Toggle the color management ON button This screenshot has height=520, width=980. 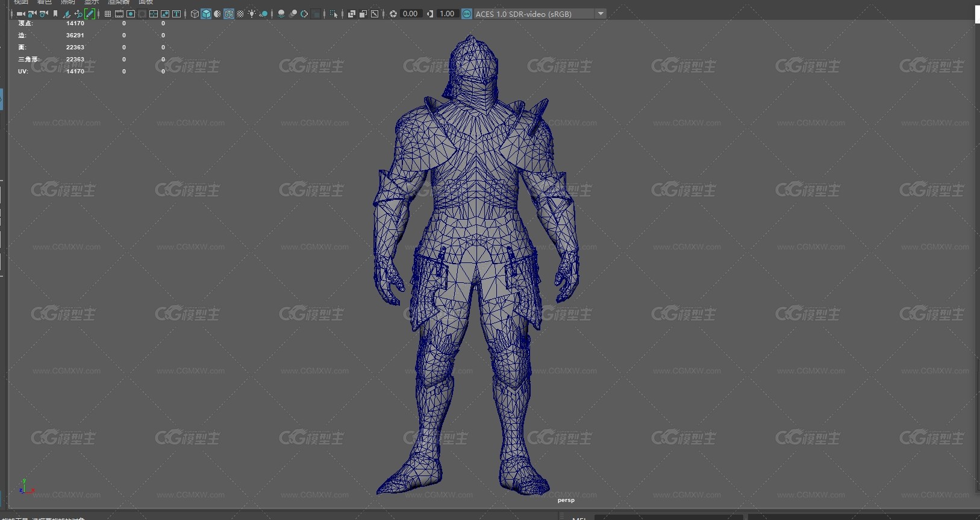(x=467, y=14)
